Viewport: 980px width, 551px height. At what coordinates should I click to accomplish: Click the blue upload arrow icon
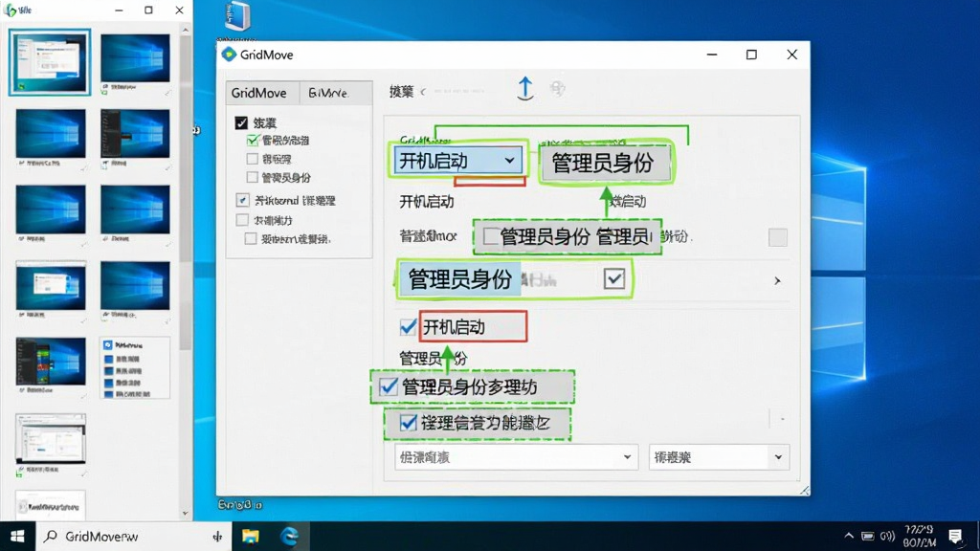tap(525, 89)
